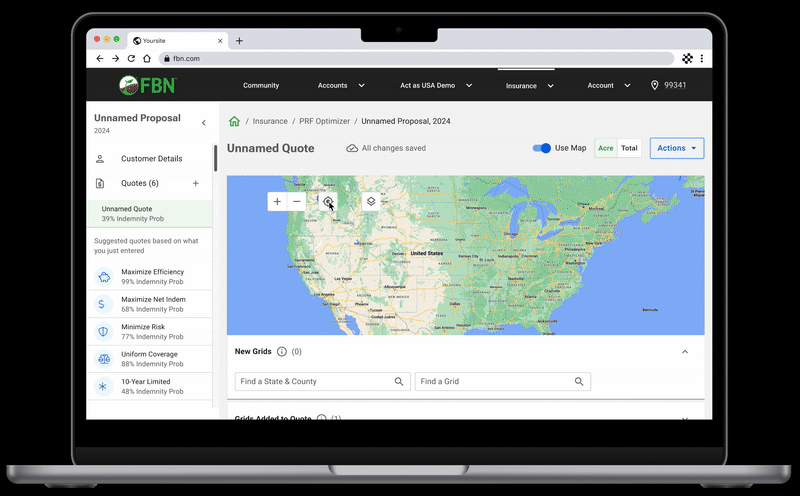Image resolution: width=800 pixels, height=496 pixels.
Task: Click the location pin icon near 99341
Action: (655, 85)
